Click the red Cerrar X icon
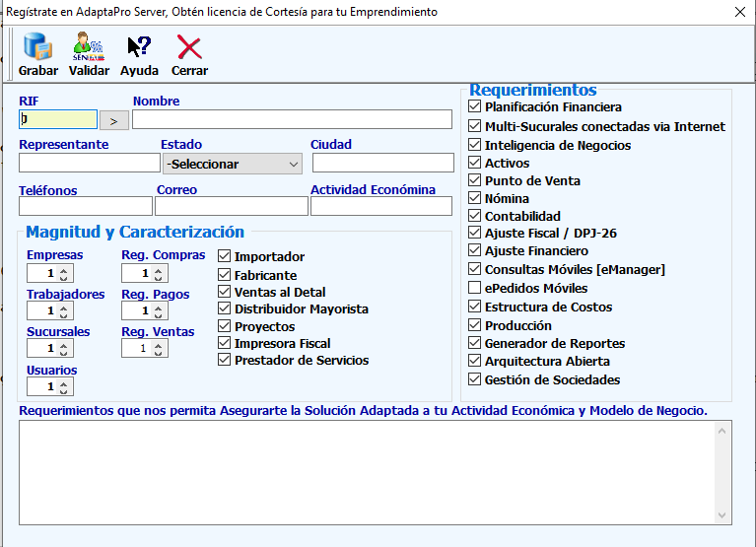Viewport: 756px width, 547px height. point(189,47)
